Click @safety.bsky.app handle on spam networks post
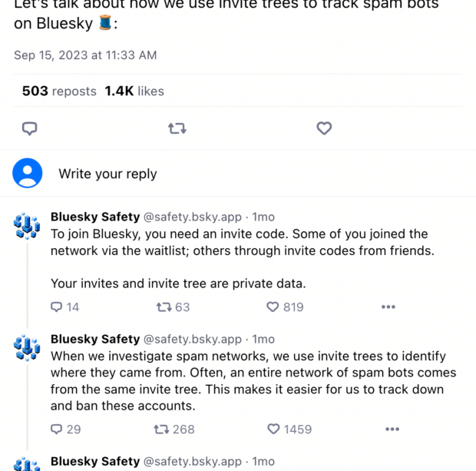 [x=192, y=339]
